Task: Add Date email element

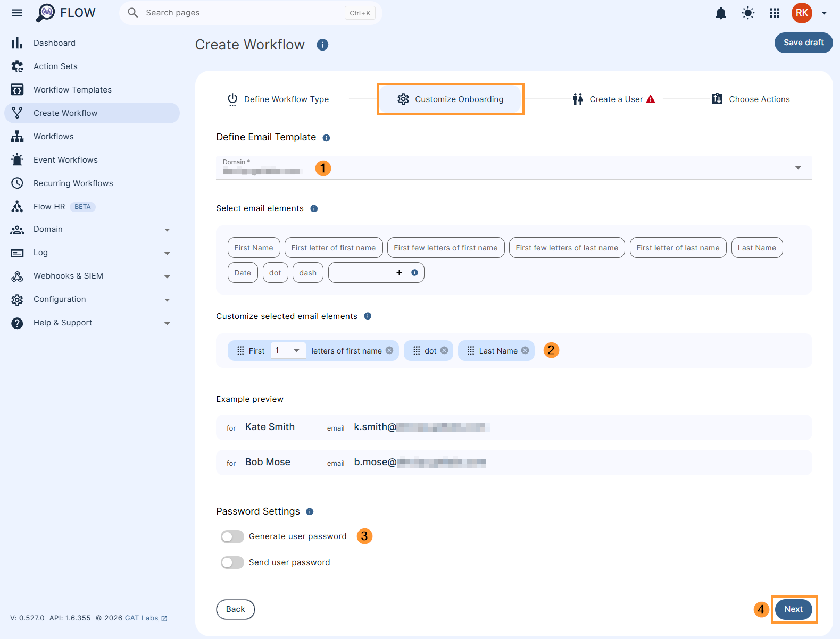Action: tap(243, 273)
